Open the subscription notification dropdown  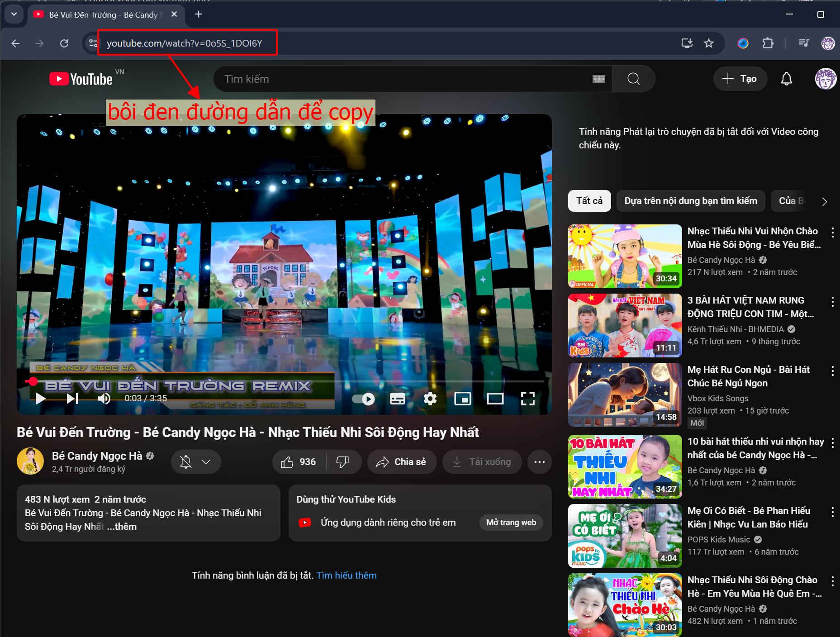(x=196, y=462)
